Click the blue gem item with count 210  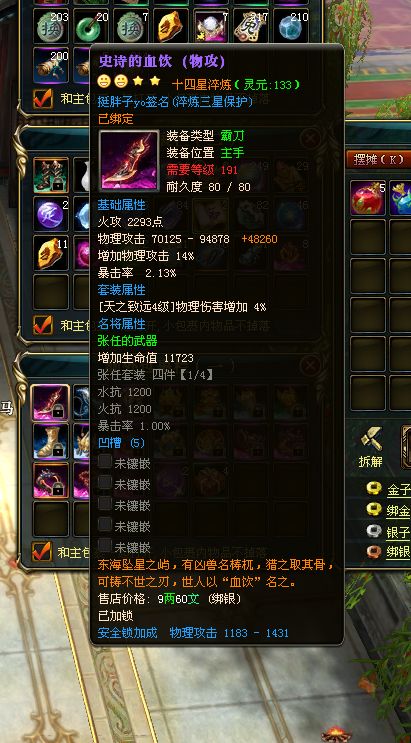(291, 26)
